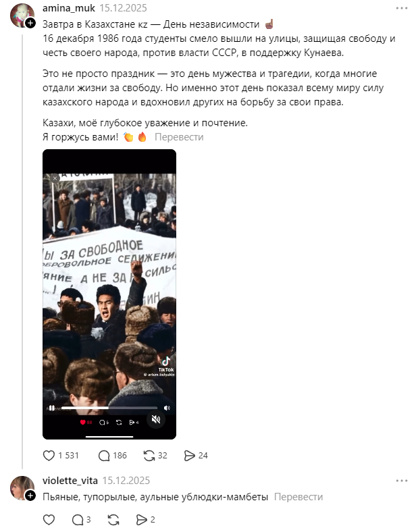416x532 pixels.
Task: Reply to violette_vita's comment
Action: 78,519
